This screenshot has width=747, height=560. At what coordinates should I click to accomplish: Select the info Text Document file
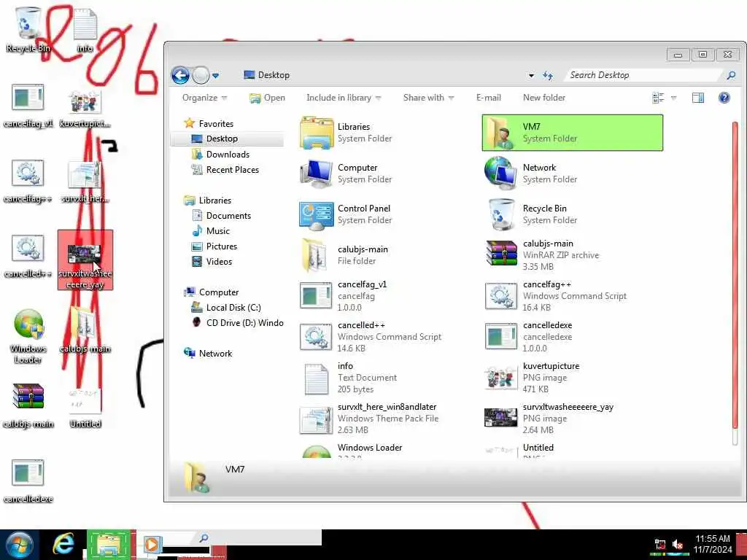pos(317,378)
